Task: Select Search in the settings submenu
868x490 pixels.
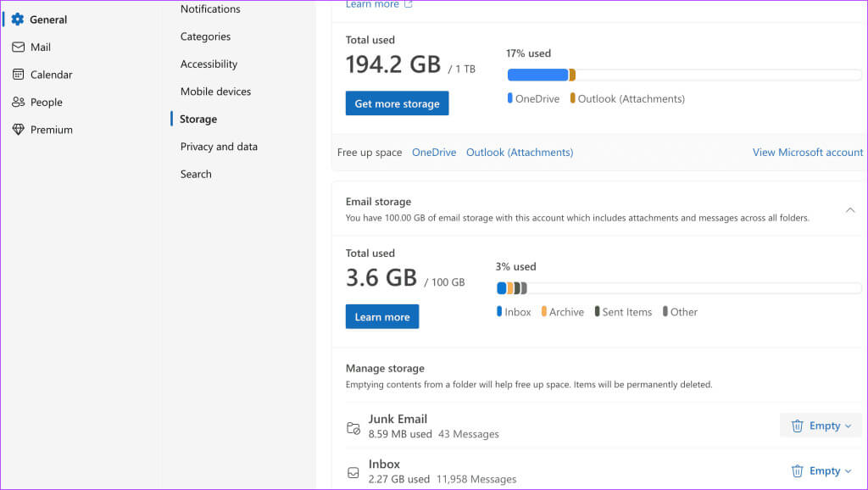Action: [196, 174]
